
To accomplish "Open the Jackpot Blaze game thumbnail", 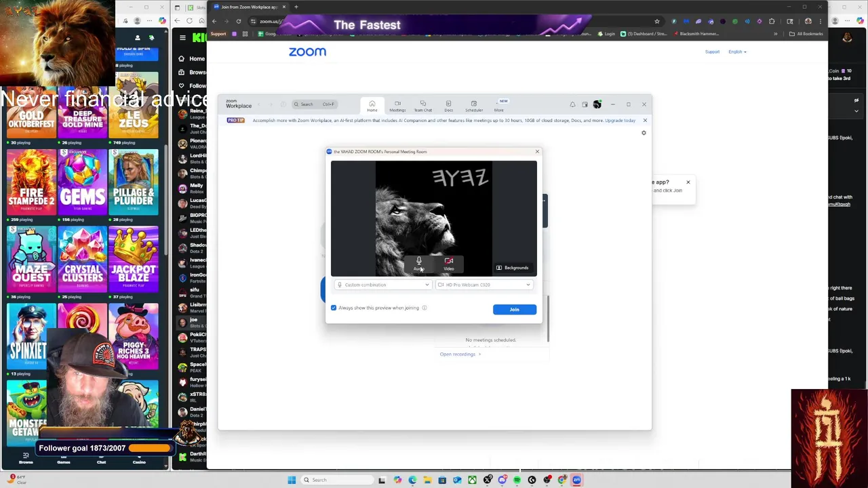I will click(x=134, y=259).
